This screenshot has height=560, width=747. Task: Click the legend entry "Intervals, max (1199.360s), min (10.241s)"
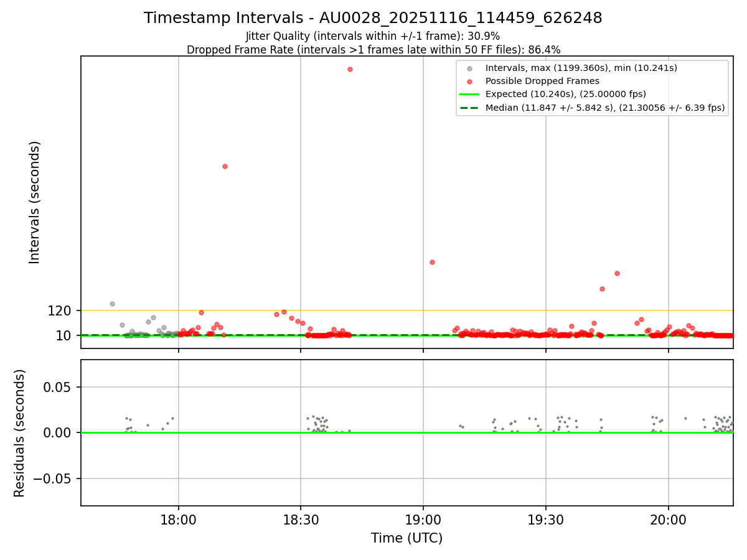tap(581, 68)
